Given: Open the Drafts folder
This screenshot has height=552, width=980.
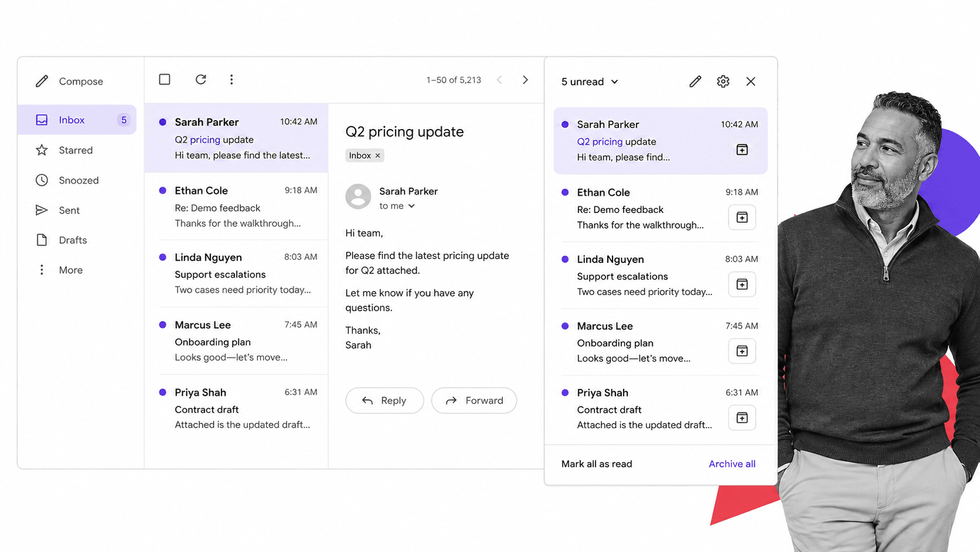Looking at the screenshot, I should (x=77, y=240).
